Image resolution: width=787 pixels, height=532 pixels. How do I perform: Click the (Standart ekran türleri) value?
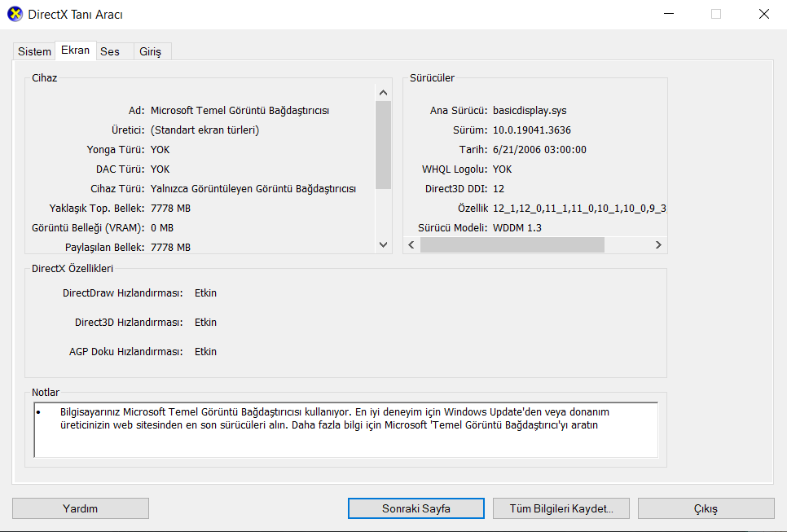pos(204,130)
